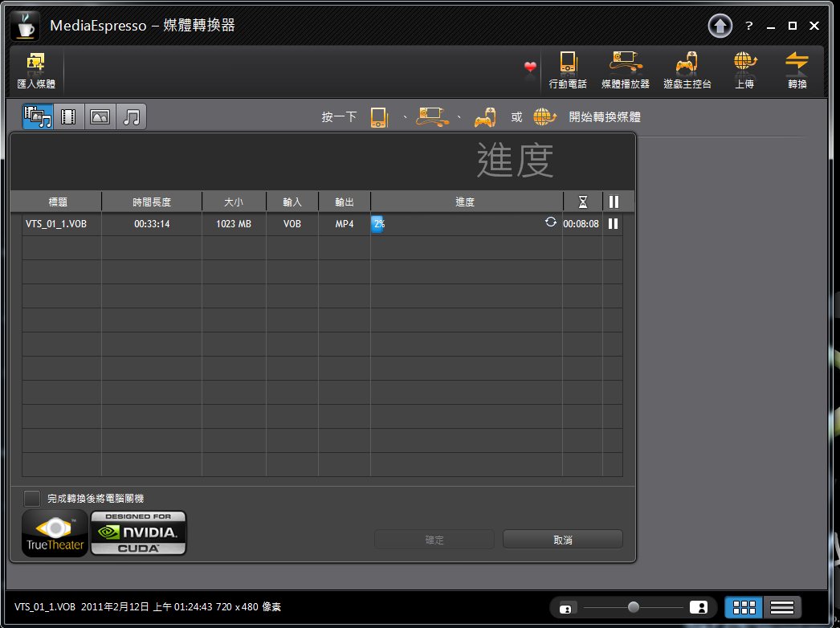Filter by music with note tab
This screenshot has width=840, height=628.
click(x=131, y=116)
